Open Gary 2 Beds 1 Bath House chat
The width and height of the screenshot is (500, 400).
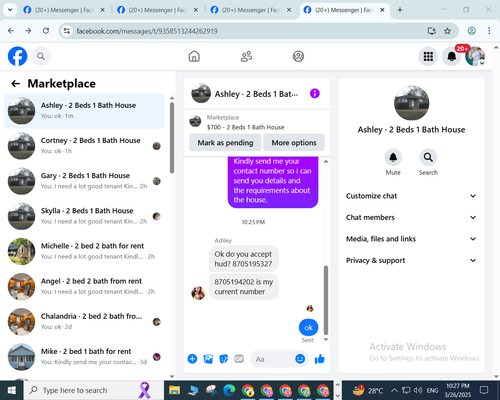[x=84, y=181]
